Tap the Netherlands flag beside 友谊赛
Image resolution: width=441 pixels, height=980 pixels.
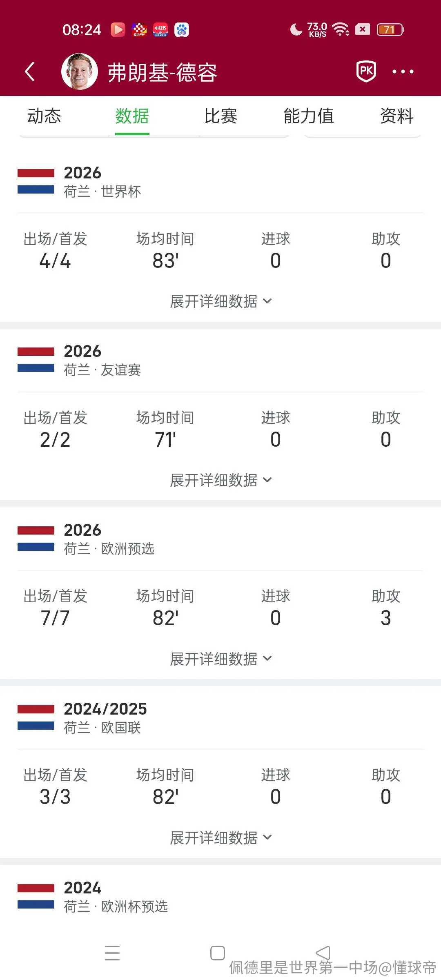tap(36, 360)
